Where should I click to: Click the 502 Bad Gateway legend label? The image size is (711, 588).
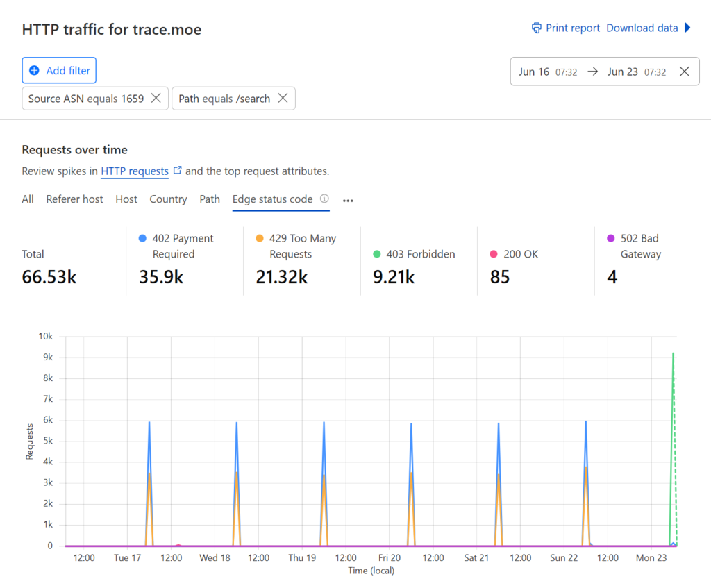[641, 246]
